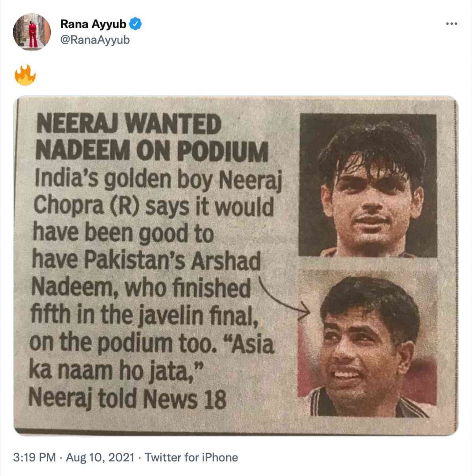Click the "Chopra (R) says it would" line
Image resolution: width=472 pixels, height=476 pixels.
pos(154,206)
